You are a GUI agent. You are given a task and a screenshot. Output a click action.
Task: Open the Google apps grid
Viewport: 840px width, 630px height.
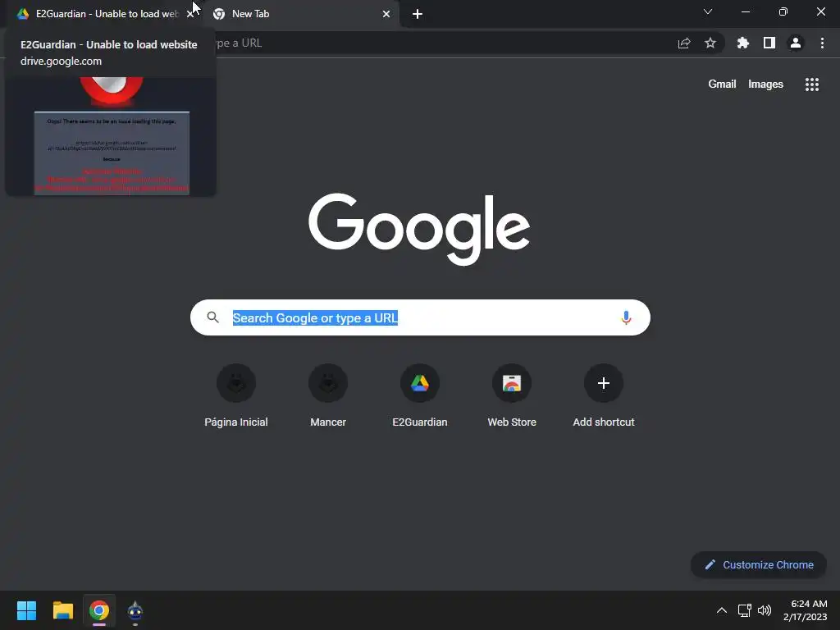(x=812, y=84)
